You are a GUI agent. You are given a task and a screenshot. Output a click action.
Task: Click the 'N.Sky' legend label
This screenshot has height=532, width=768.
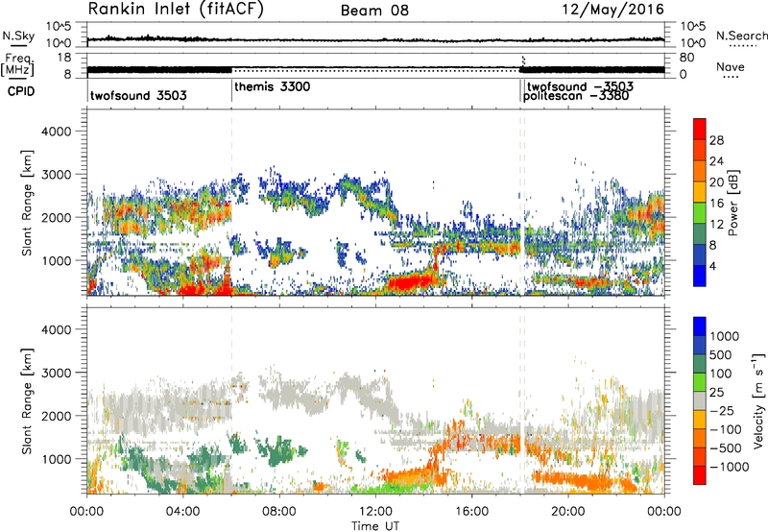click(x=18, y=36)
